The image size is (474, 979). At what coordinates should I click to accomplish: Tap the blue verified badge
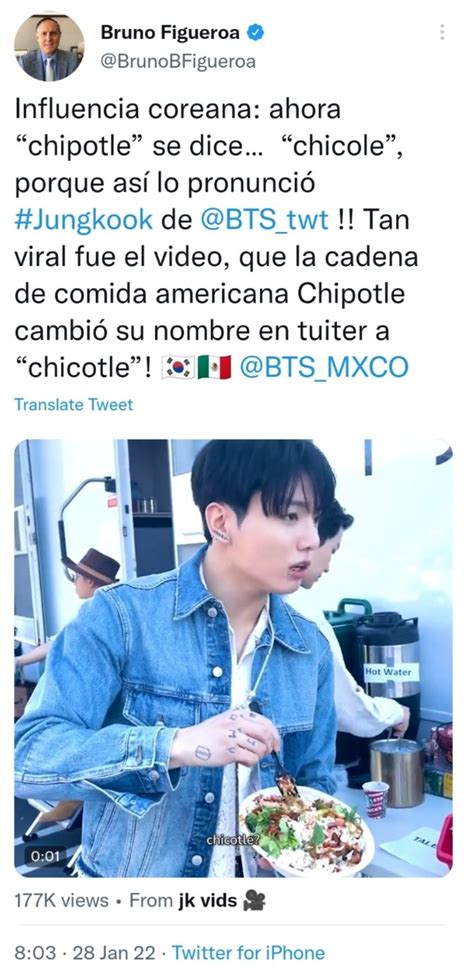click(255, 33)
